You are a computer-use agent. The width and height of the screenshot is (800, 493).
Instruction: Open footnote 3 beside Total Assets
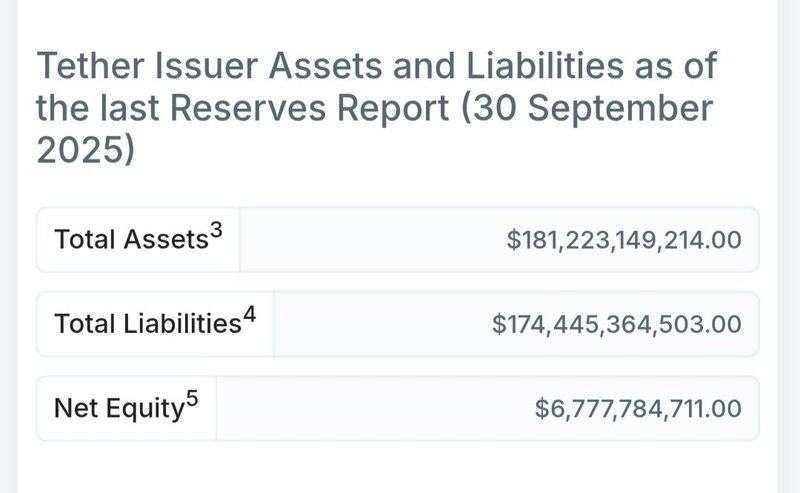point(215,229)
